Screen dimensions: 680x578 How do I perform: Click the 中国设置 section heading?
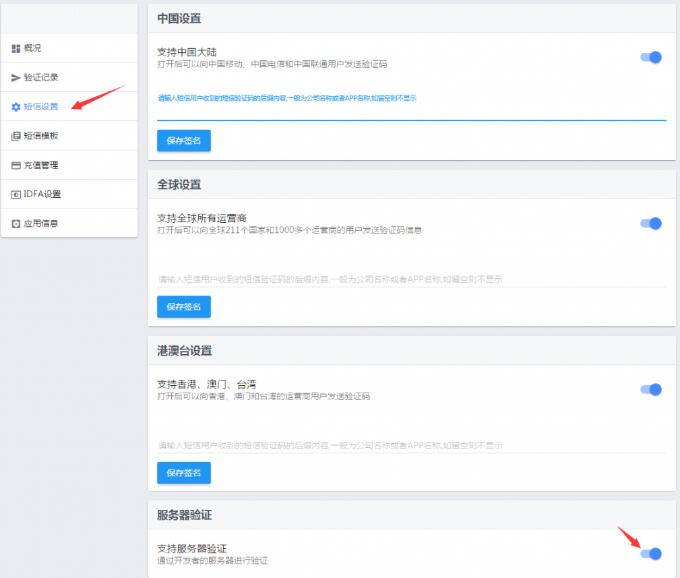pyautogui.click(x=179, y=19)
